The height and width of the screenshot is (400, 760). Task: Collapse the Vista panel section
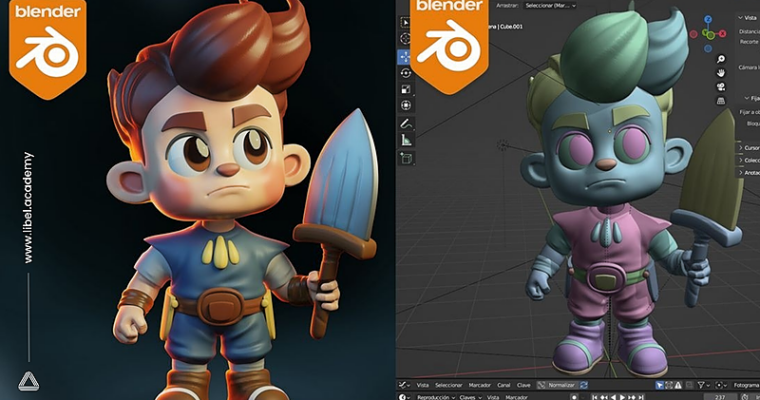[747, 17]
